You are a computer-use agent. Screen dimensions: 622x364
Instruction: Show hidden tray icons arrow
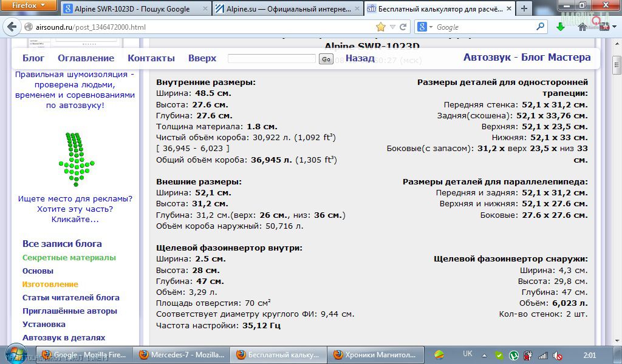[484, 356]
